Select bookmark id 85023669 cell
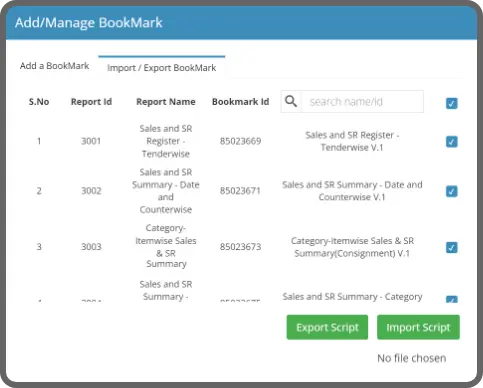The image size is (483, 388). click(240, 141)
